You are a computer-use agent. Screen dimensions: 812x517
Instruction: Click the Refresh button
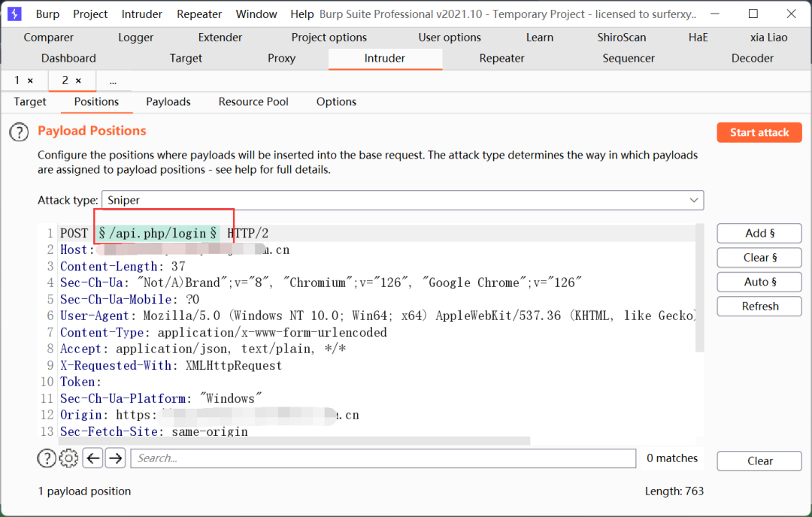tap(759, 307)
